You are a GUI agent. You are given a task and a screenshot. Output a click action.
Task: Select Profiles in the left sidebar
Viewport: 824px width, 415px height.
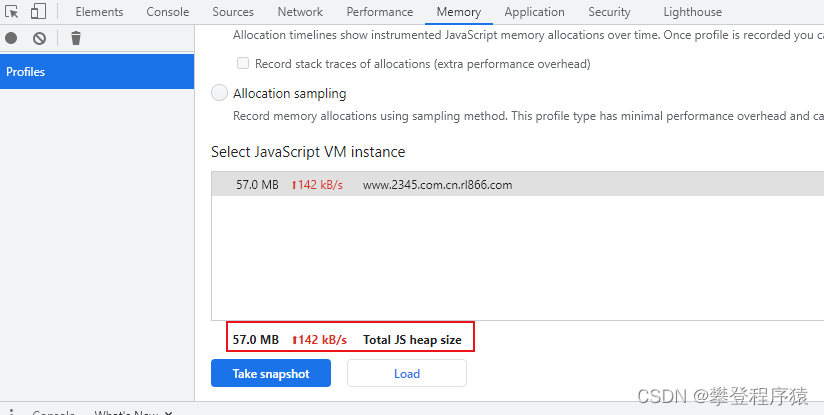pyautogui.click(x=97, y=72)
